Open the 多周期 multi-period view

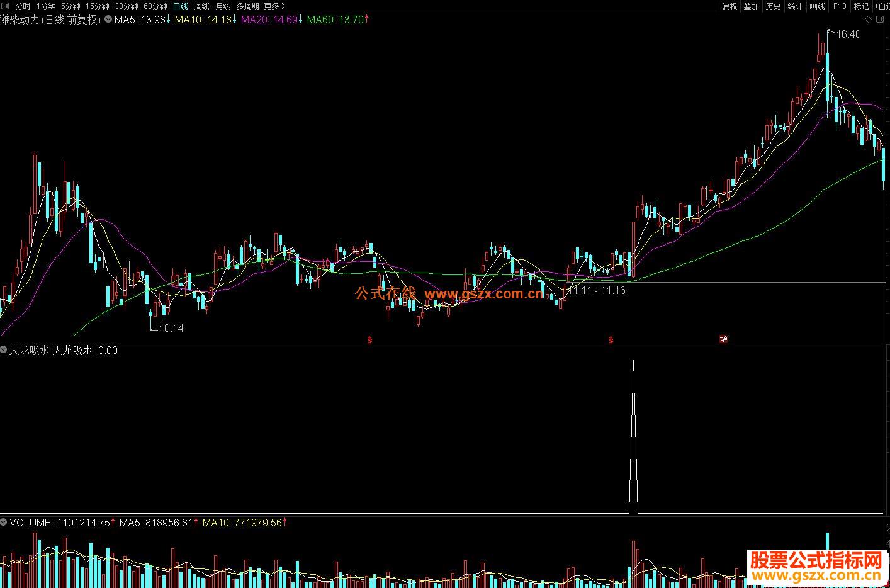pyautogui.click(x=247, y=6)
